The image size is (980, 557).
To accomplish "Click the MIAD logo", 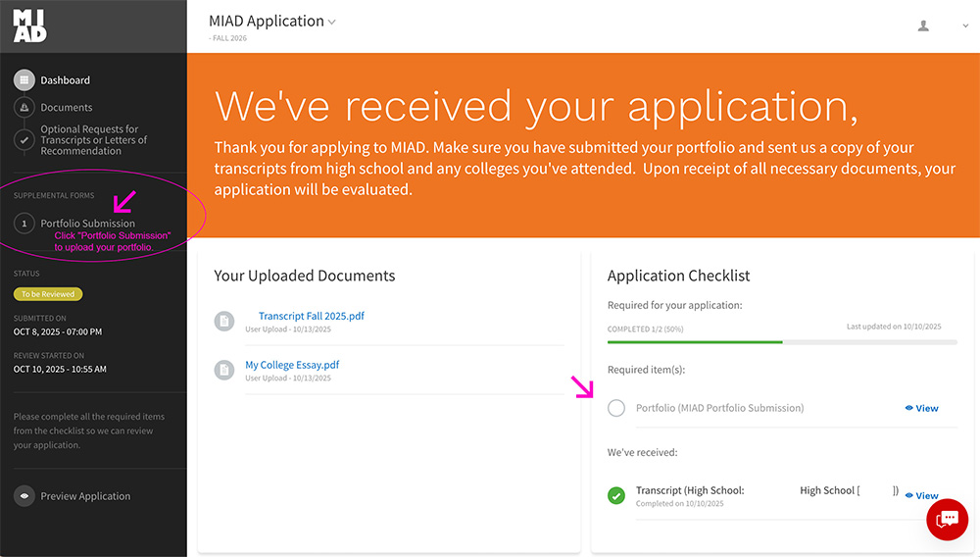I will click(30, 26).
